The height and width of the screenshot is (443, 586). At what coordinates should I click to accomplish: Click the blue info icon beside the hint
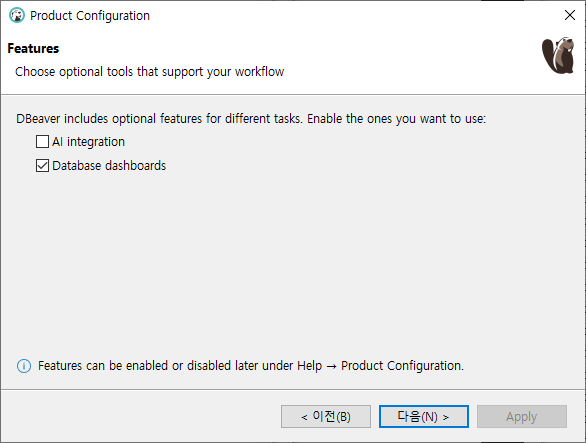click(24, 366)
